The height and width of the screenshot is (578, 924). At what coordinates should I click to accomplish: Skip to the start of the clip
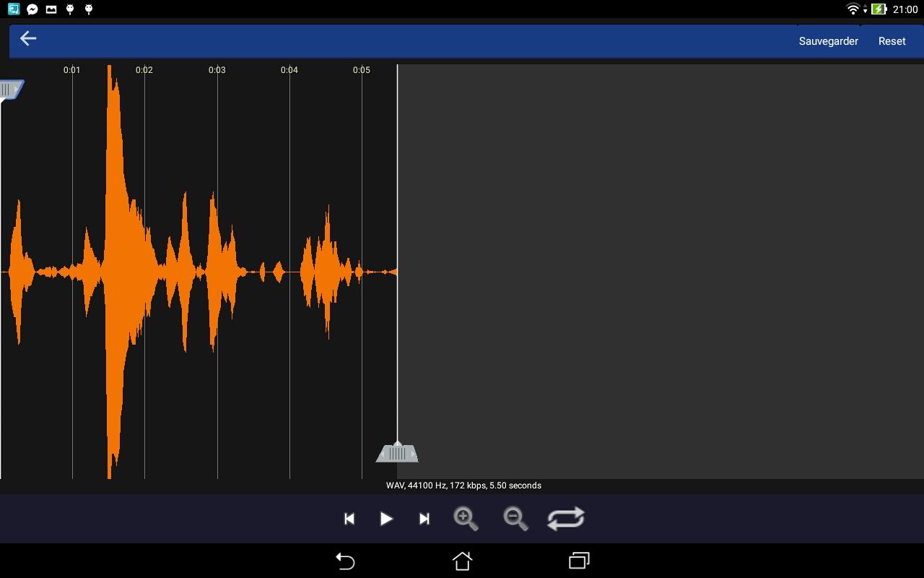[349, 519]
